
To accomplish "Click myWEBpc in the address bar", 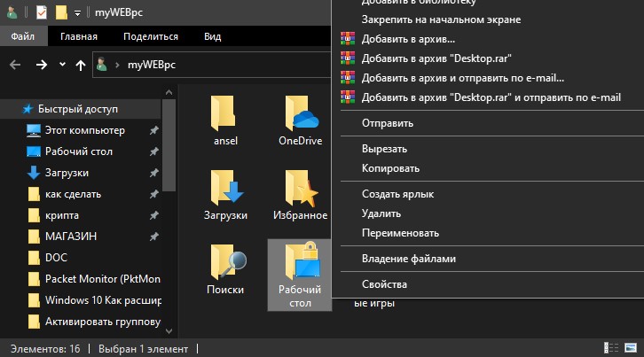I will point(152,65).
